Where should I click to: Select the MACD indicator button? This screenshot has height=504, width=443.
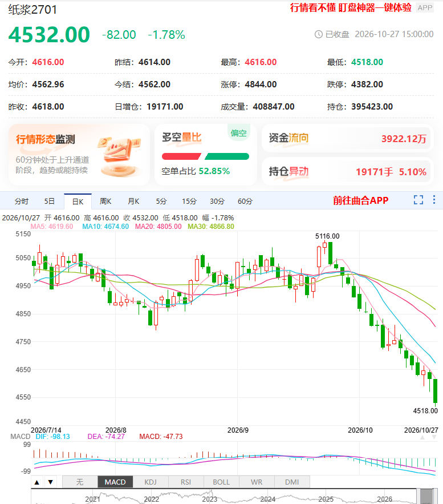pos(115,482)
